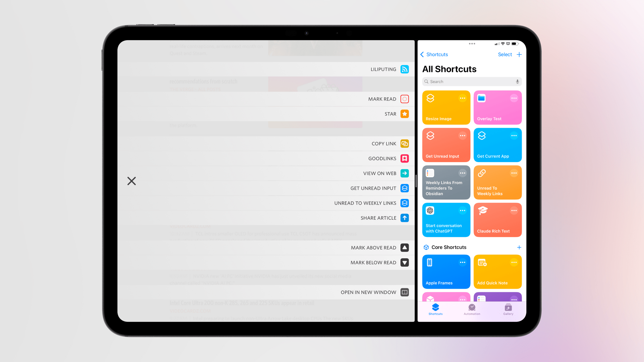Open Start Conversation With ChatGPT shortcut

coord(446,220)
